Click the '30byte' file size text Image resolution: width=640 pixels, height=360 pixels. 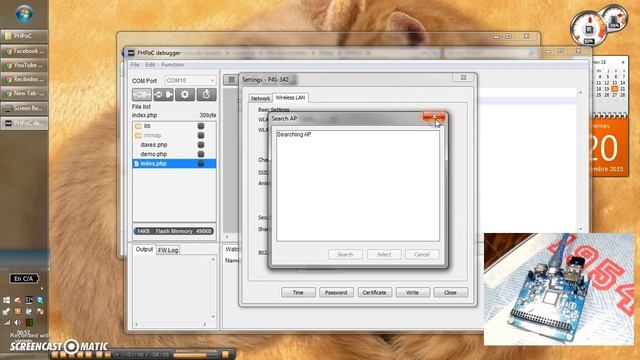point(208,116)
